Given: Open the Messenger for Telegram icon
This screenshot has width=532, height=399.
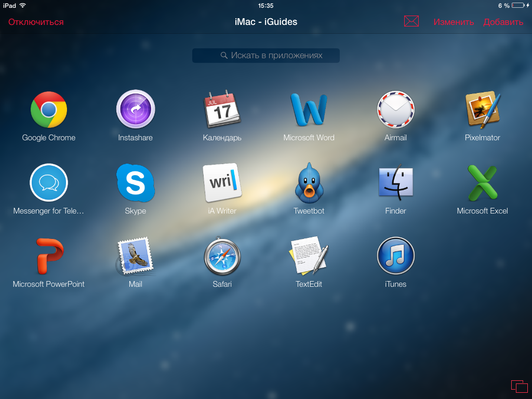Looking at the screenshot, I should click(x=49, y=182).
